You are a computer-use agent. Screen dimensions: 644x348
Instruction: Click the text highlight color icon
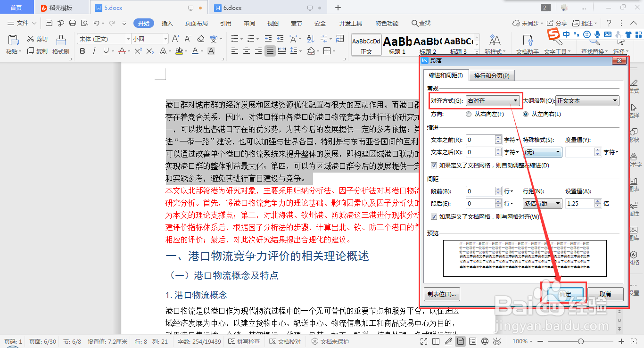(179, 50)
